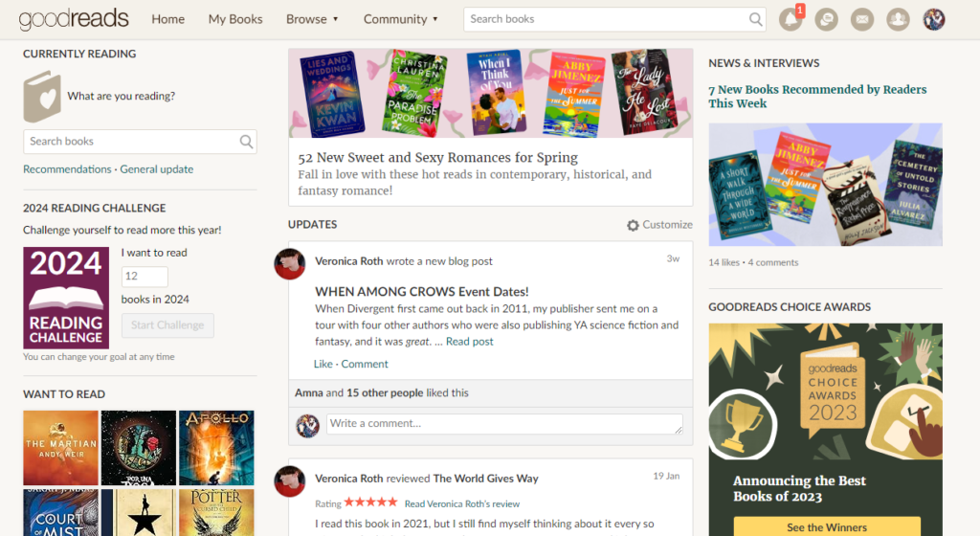Viewport: 980px width, 536px height.
Task: Click the book heart icon under Currently Reading
Action: pyautogui.click(x=42, y=97)
